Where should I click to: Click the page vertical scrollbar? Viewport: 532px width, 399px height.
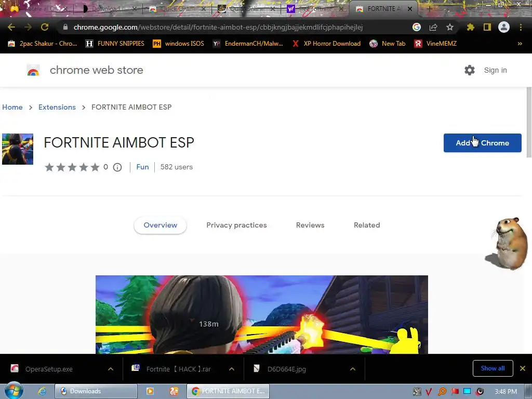(x=529, y=122)
